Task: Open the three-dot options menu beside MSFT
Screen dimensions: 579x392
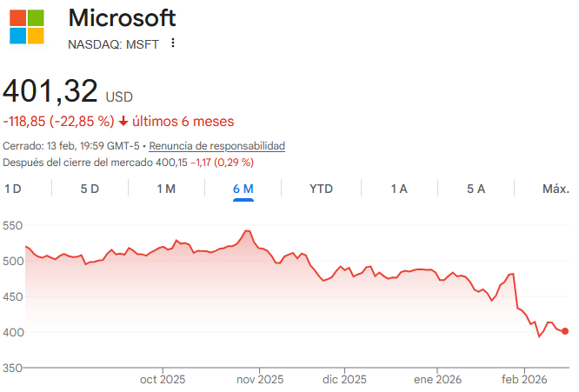Action: point(173,43)
